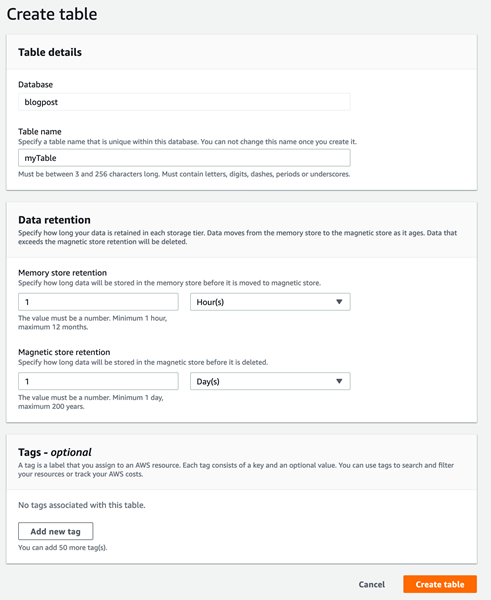This screenshot has height=600, width=491.
Task: Click the Create table orange button
Action: click(440, 584)
